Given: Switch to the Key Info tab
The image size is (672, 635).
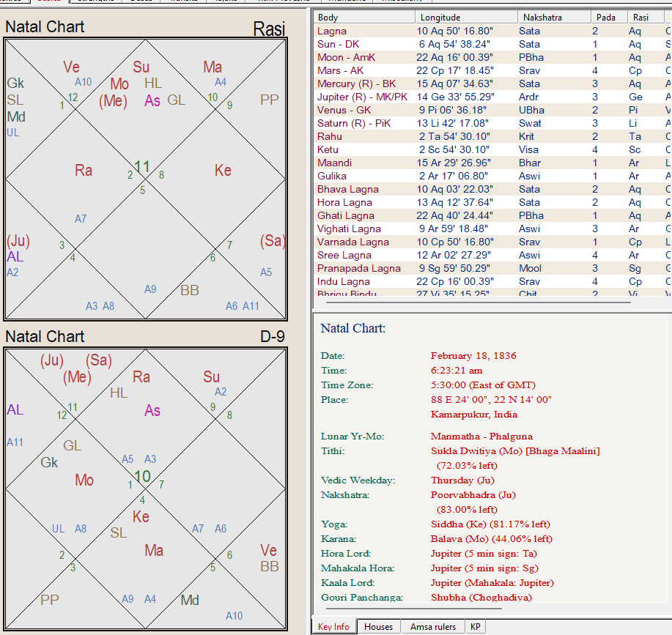Looking at the screenshot, I should [x=334, y=626].
